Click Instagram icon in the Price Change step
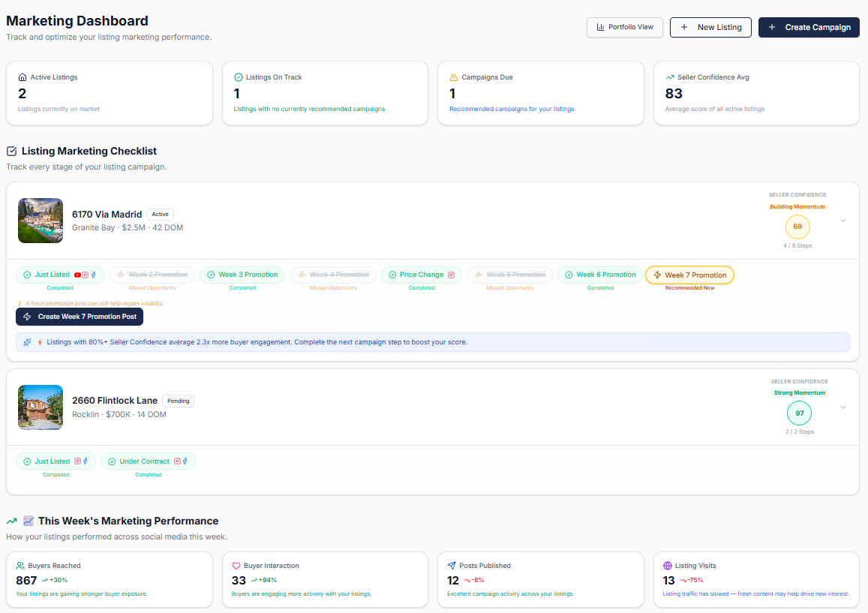Image resolution: width=868 pixels, height=613 pixels. coord(451,275)
